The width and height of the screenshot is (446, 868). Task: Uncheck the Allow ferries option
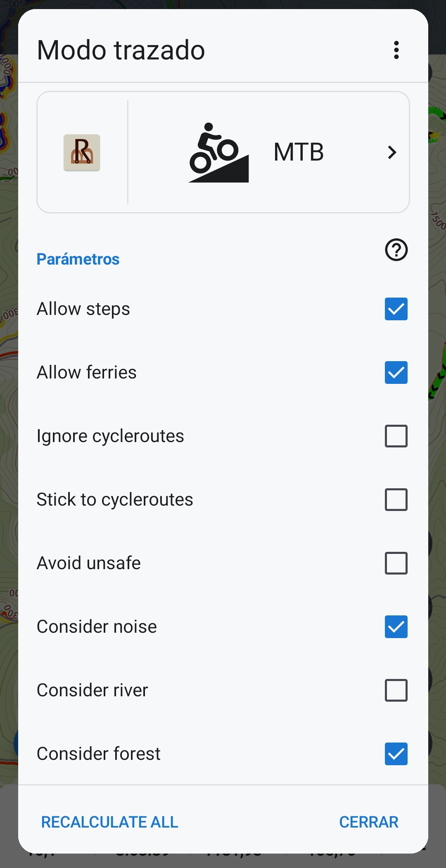tap(396, 372)
